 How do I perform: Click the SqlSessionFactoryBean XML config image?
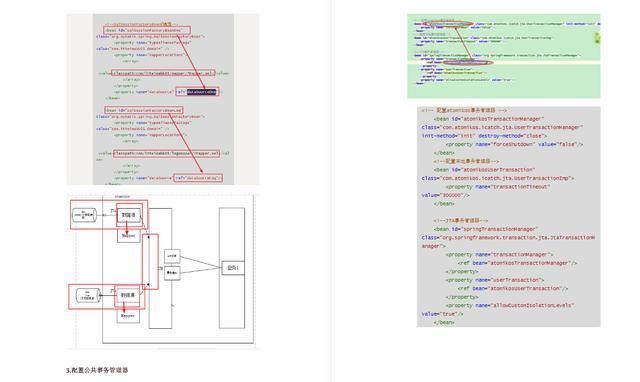[163, 99]
